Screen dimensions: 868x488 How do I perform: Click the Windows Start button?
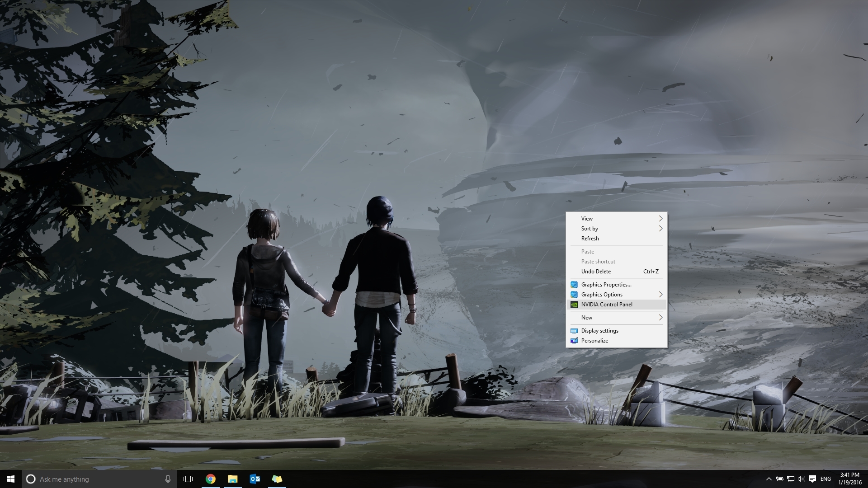coord(9,479)
